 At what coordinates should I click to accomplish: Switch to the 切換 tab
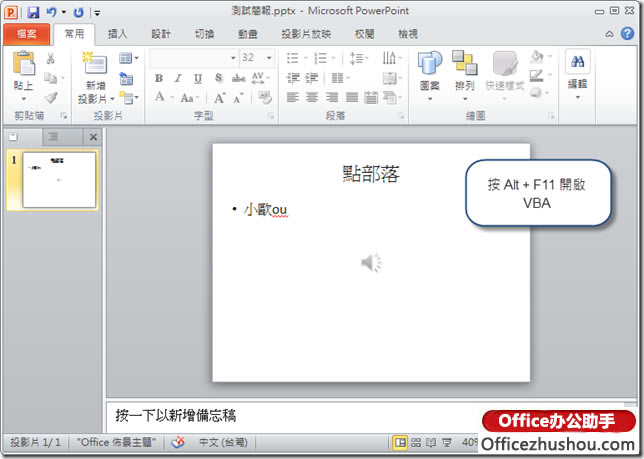204,34
